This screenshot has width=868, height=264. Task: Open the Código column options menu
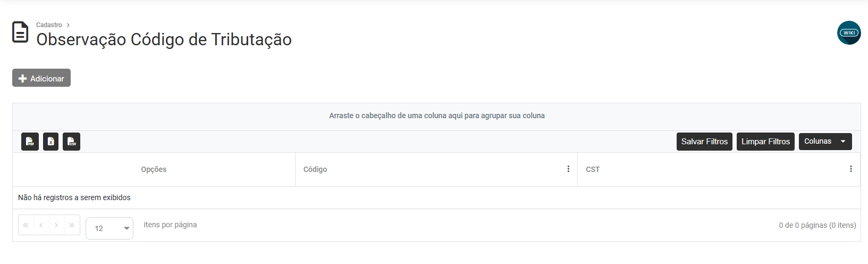click(x=568, y=169)
